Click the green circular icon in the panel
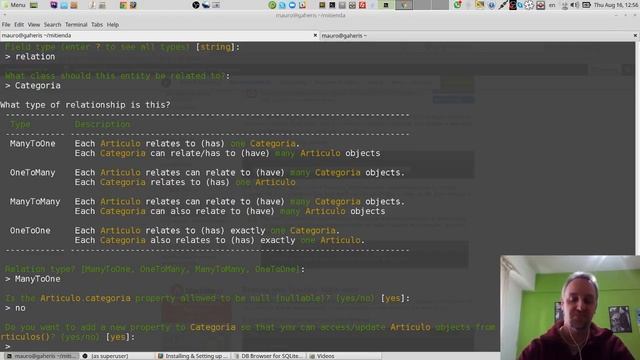Screen dimensions: 640x360 pyautogui.click(x=272, y=5)
